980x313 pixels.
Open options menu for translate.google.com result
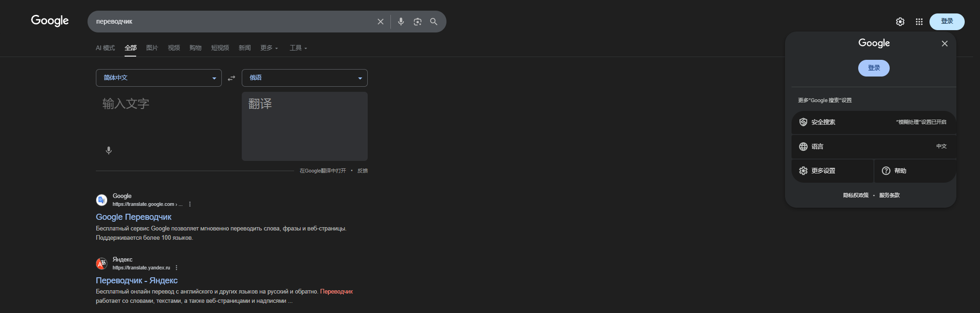tap(190, 204)
